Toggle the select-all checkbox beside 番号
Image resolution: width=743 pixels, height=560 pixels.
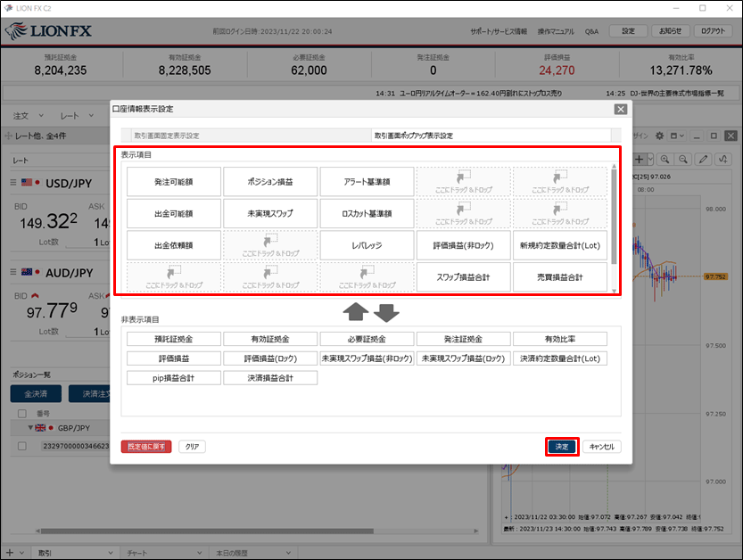pyautogui.click(x=21, y=414)
